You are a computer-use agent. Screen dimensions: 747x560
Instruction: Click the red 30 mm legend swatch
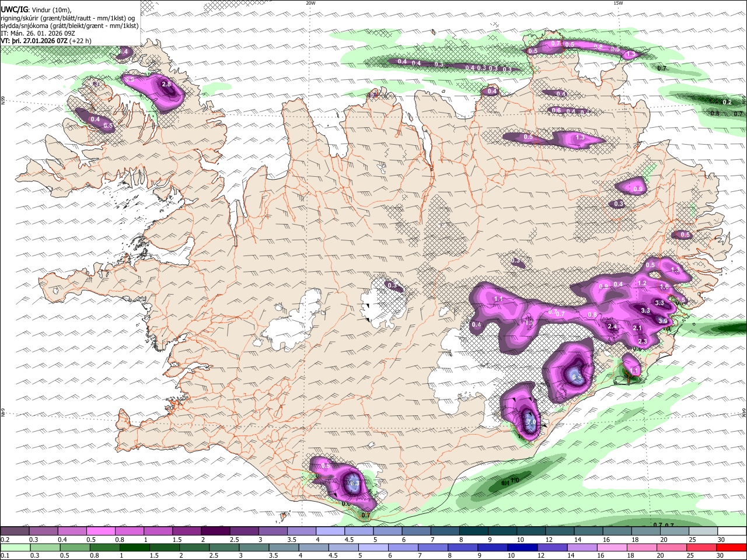[731, 548]
